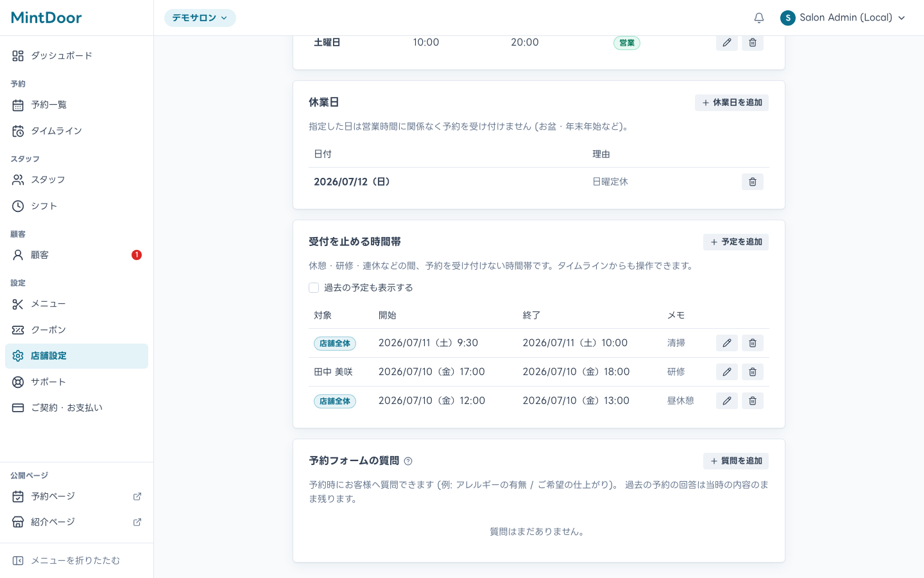Image resolution: width=924 pixels, height=578 pixels.
Task: Click the ご契約・お支払い card icon
Action: pyautogui.click(x=18, y=408)
